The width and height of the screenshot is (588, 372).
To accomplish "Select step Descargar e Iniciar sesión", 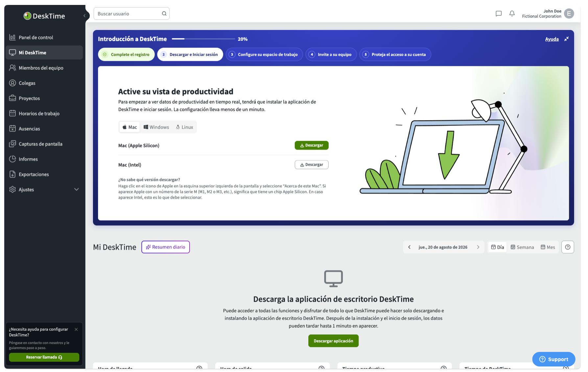I will point(190,54).
